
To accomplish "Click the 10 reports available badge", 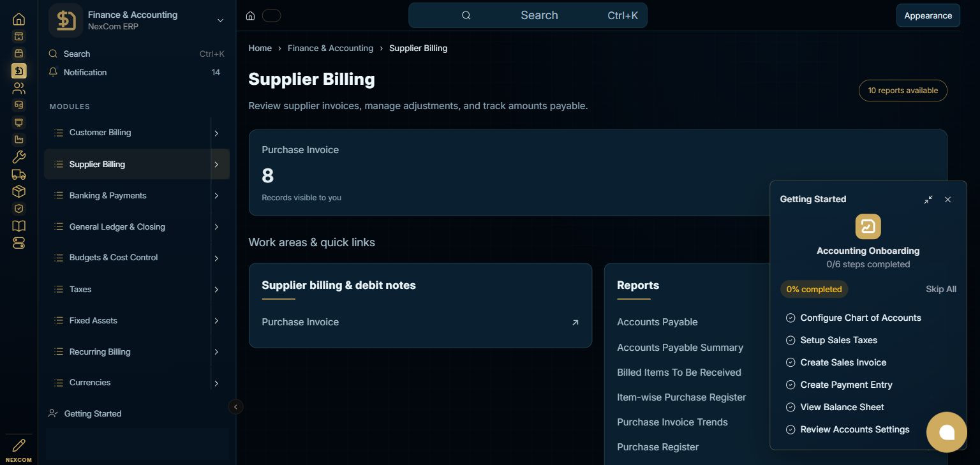I will pyautogui.click(x=903, y=91).
